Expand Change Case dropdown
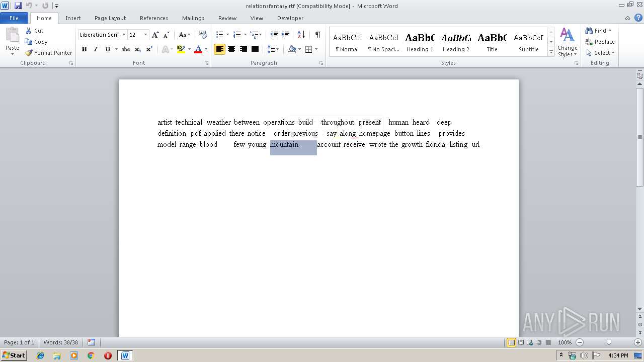The image size is (644, 362). click(x=185, y=35)
